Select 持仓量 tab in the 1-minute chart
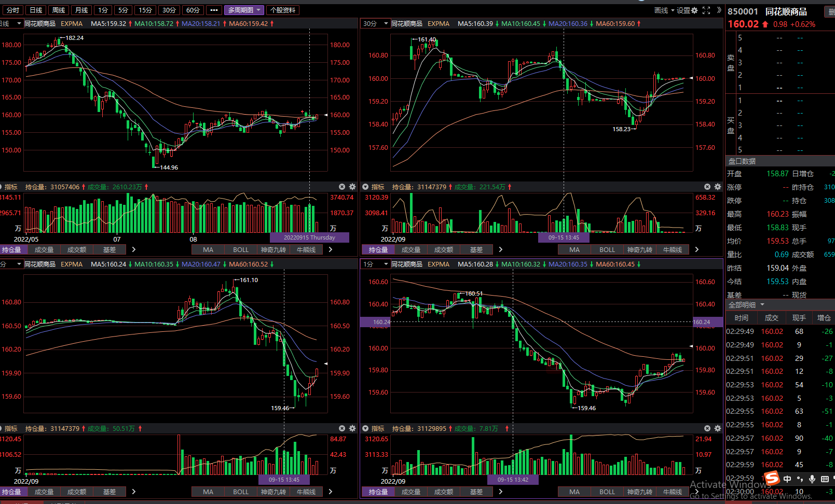 (378, 492)
